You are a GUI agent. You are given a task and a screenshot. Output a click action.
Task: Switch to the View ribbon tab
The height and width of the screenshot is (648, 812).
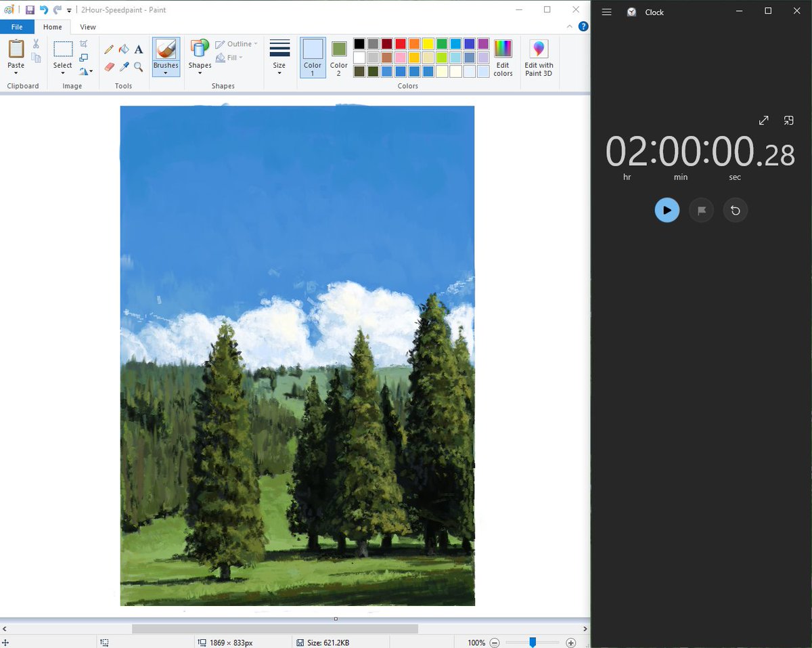pyautogui.click(x=88, y=27)
